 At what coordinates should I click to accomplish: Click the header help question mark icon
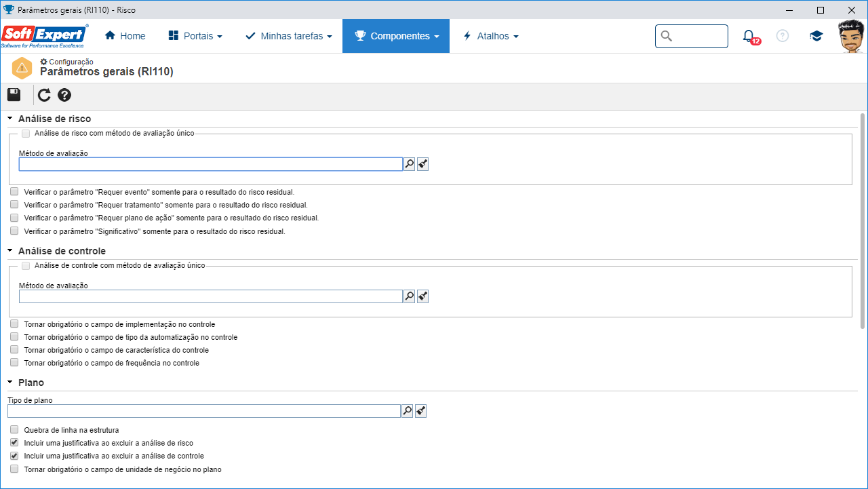pyautogui.click(x=783, y=36)
